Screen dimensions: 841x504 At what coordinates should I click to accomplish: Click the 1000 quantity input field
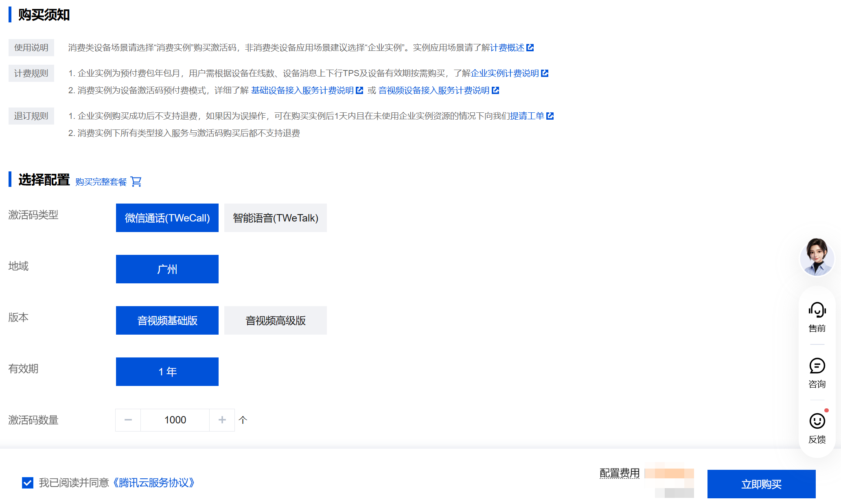coord(175,420)
